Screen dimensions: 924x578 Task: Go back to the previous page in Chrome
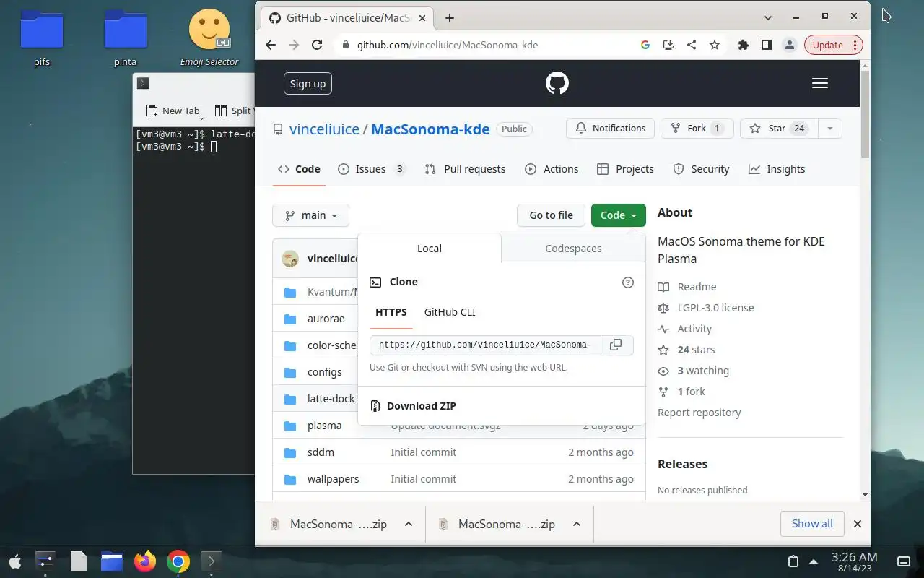[271, 45]
